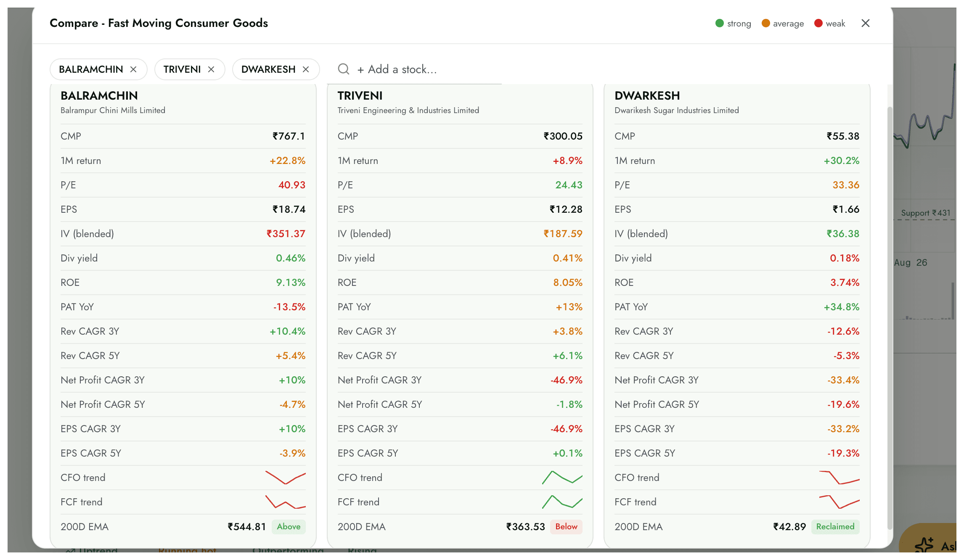Screen dimensions: 964x560
Task: Click TRIVENI P/E value 24.43
Action: point(569,185)
